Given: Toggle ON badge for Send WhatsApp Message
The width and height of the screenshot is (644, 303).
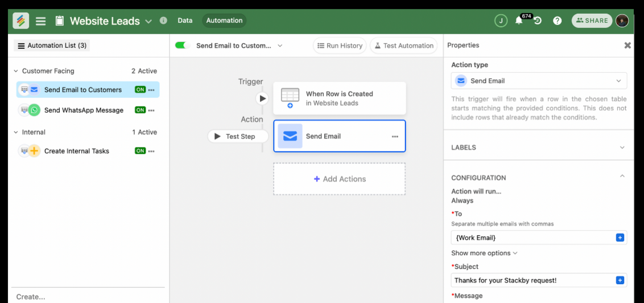Looking at the screenshot, I should point(141,110).
